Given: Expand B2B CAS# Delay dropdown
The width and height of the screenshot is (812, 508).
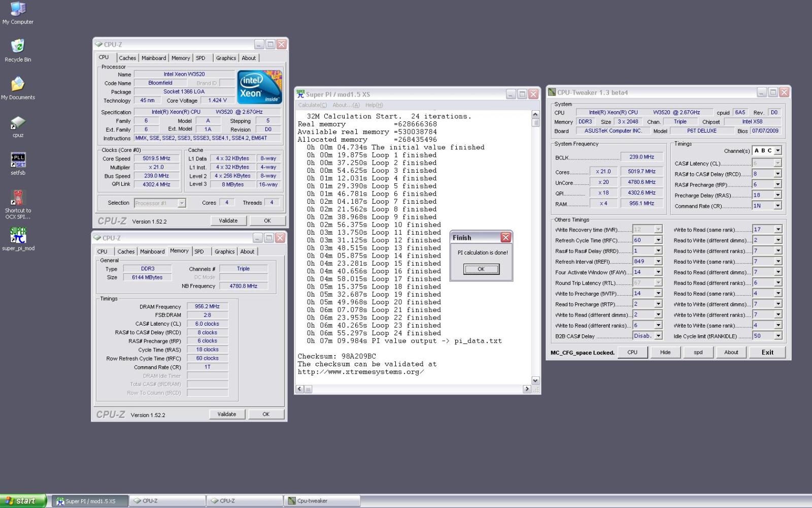Looking at the screenshot, I should [658, 336].
